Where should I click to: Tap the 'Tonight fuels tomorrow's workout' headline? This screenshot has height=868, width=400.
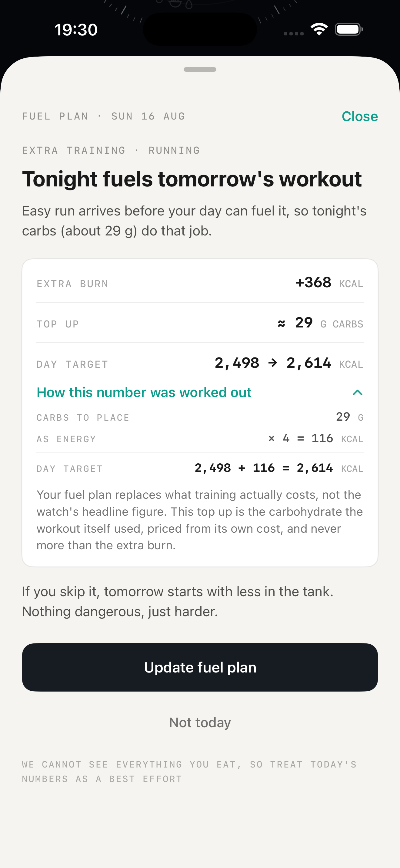click(x=192, y=179)
